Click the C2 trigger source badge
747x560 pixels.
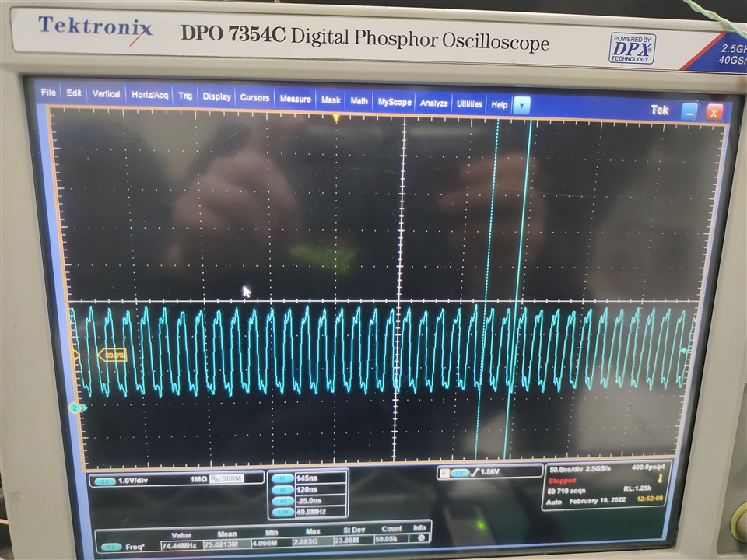coord(459,472)
